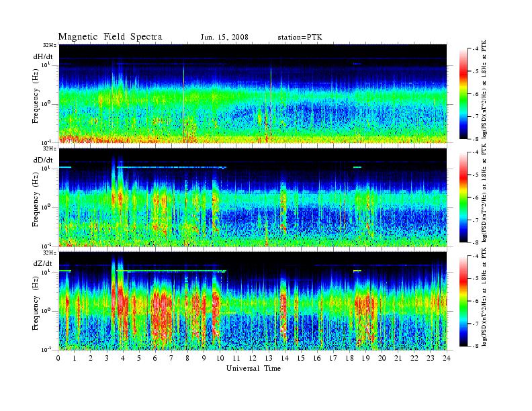Image resolution: width=532 pixels, height=411 pixels.
Task: Click the -8 tick on dH/dt color scale
Action: click(475, 138)
